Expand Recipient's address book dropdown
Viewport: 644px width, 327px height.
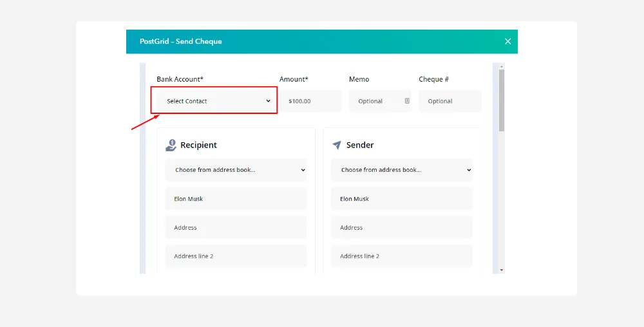[x=236, y=170]
